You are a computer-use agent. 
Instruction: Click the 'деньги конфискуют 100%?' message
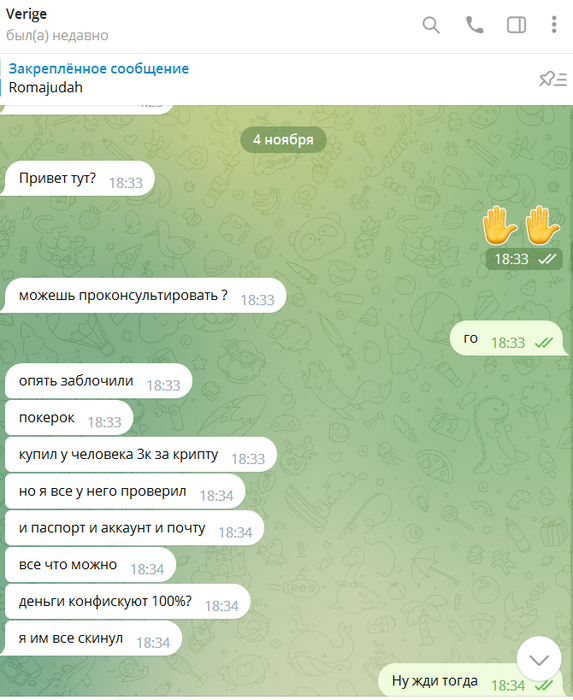tap(128, 602)
